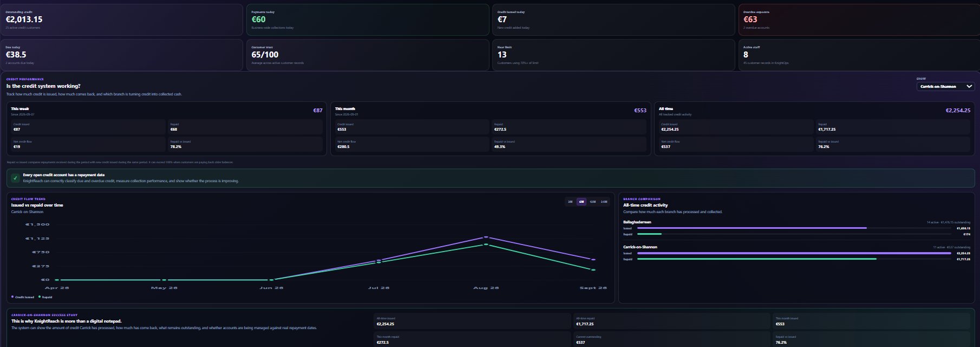The width and height of the screenshot is (980, 347).
Task: Click the "All-time credit activity" heading
Action: coord(645,205)
